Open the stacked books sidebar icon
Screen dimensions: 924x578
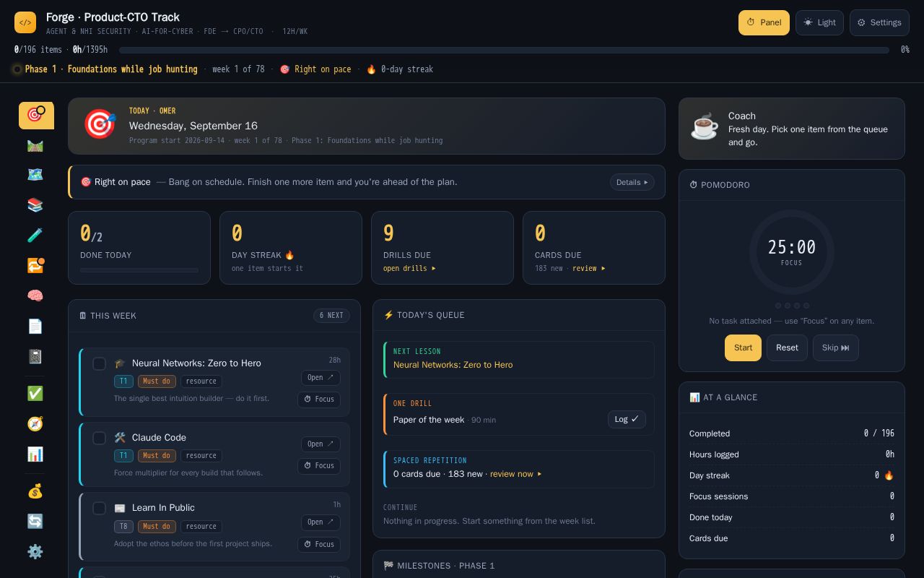[35, 206]
